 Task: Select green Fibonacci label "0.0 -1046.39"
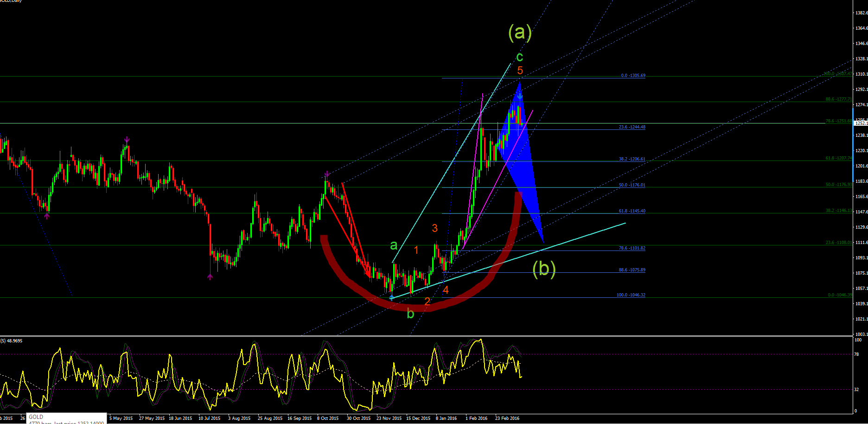click(840, 295)
